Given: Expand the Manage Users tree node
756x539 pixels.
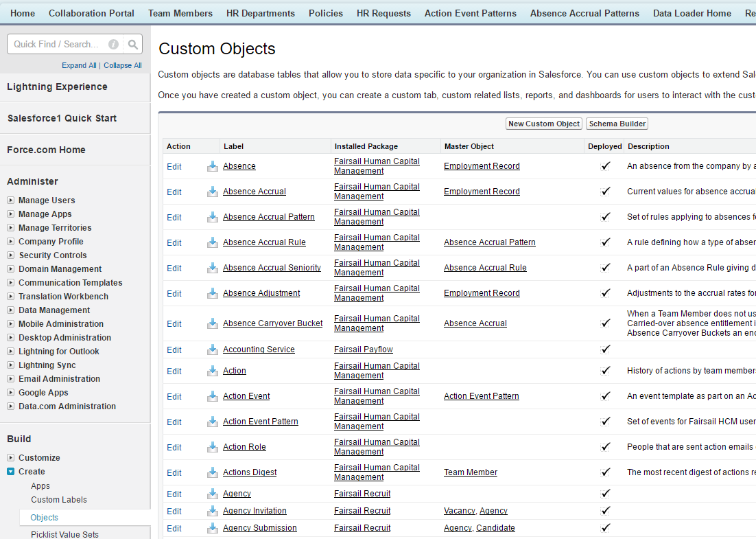Looking at the screenshot, I should [x=10, y=200].
